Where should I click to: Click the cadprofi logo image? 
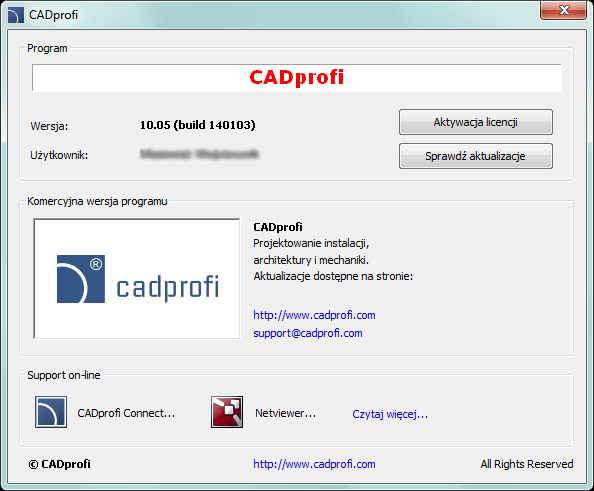[137, 278]
